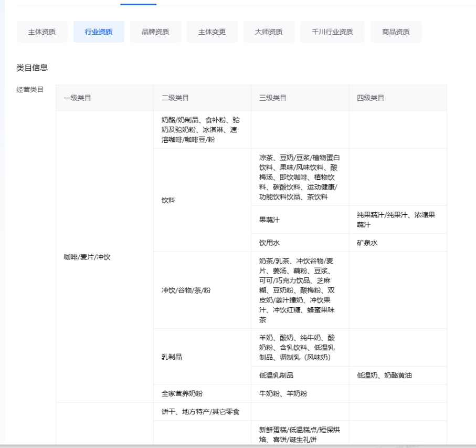The height and width of the screenshot is (448, 476).
Task: Open the 大师资质 tab
Action: 269,32
